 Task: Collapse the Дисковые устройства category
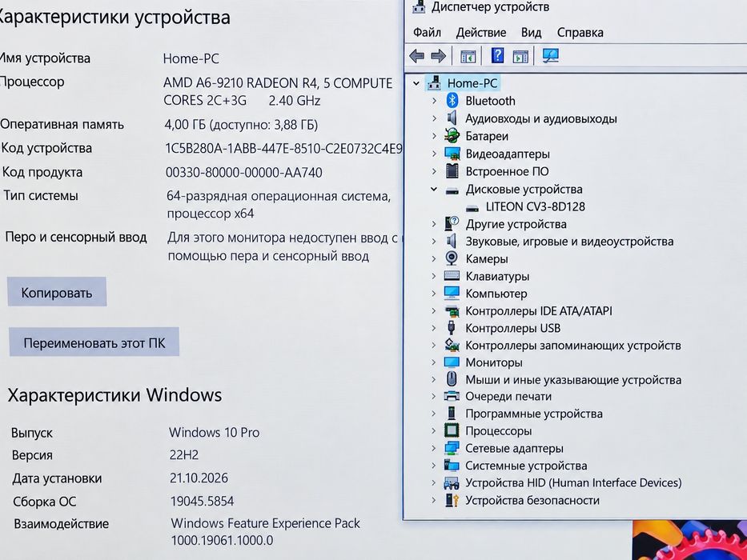[434, 189]
